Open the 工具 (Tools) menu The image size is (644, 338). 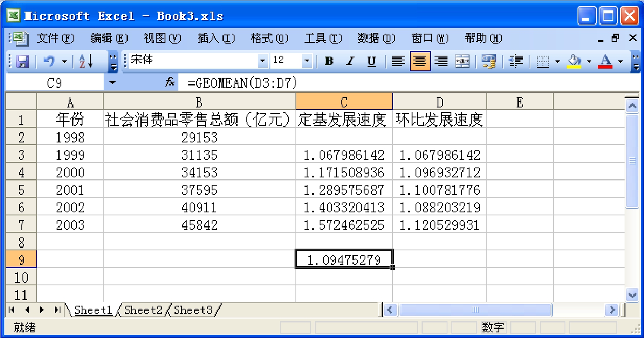[323, 38]
